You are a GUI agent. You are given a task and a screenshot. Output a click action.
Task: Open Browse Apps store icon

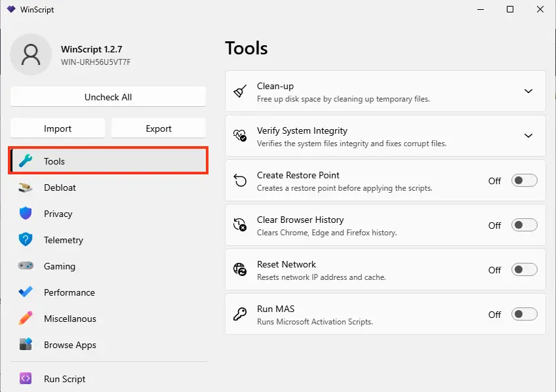[x=26, y=345]
